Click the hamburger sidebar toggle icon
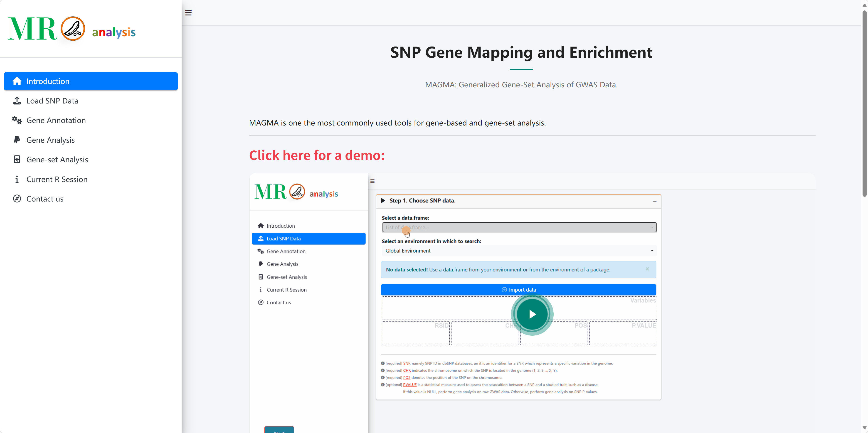The image size is (868, 433). coord(188,13)
